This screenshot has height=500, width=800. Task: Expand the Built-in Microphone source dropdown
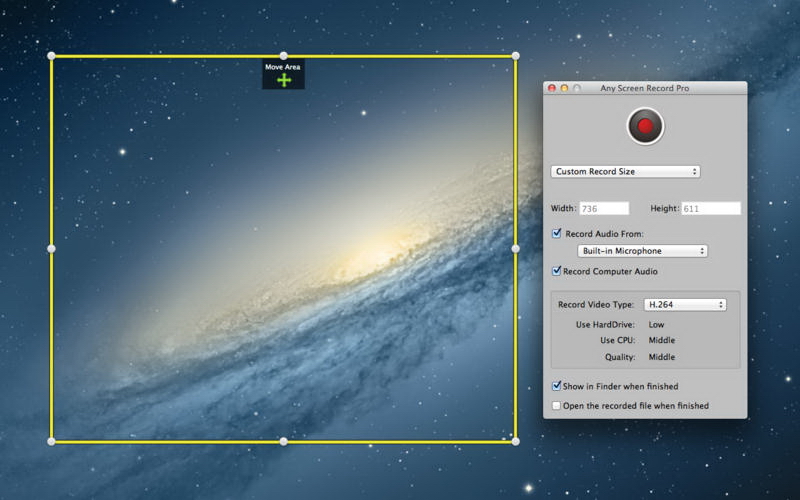[642, 251]
